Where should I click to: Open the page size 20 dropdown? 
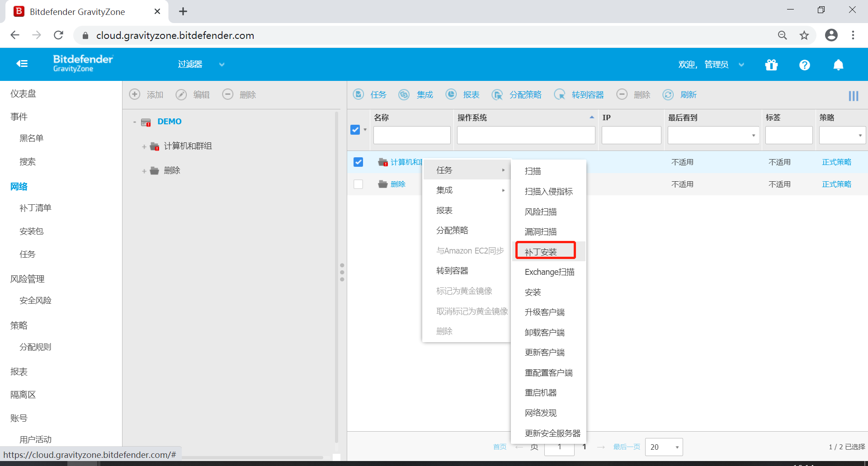[664, 447]
